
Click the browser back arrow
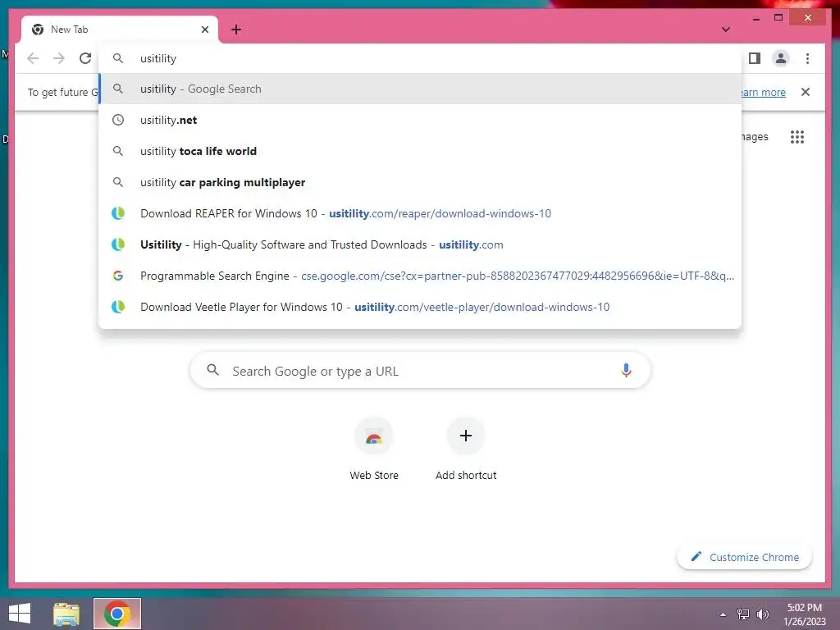click(33, 58)
